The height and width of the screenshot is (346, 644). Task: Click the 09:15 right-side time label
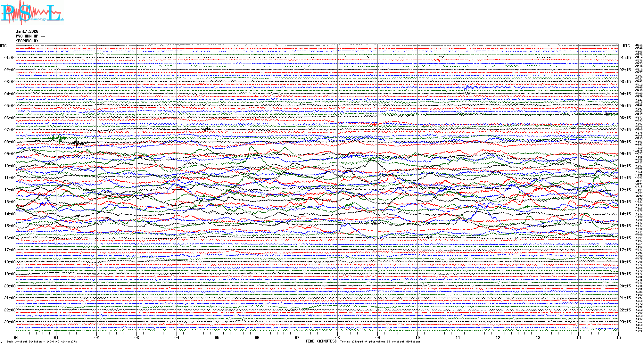625,154
